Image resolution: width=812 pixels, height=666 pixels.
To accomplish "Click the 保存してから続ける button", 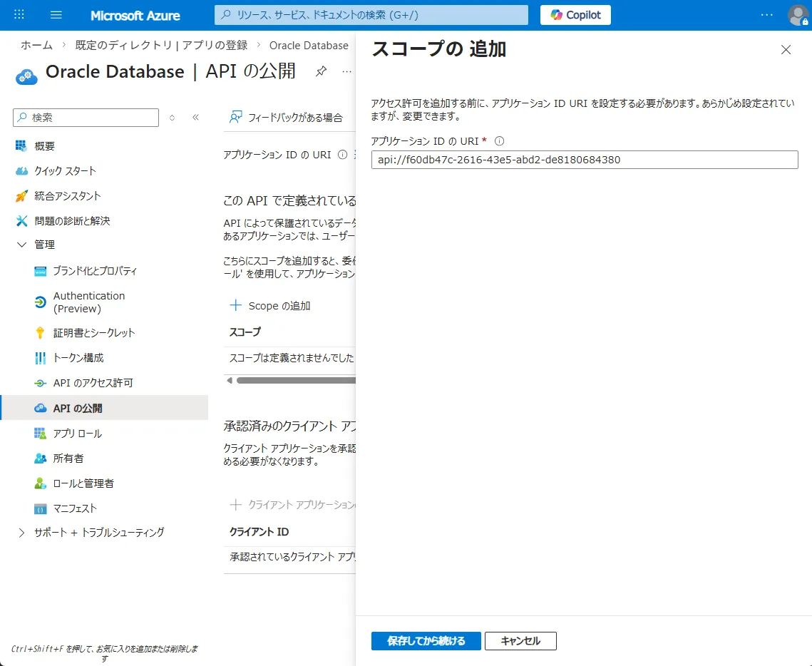I will (x=426, y=640).
